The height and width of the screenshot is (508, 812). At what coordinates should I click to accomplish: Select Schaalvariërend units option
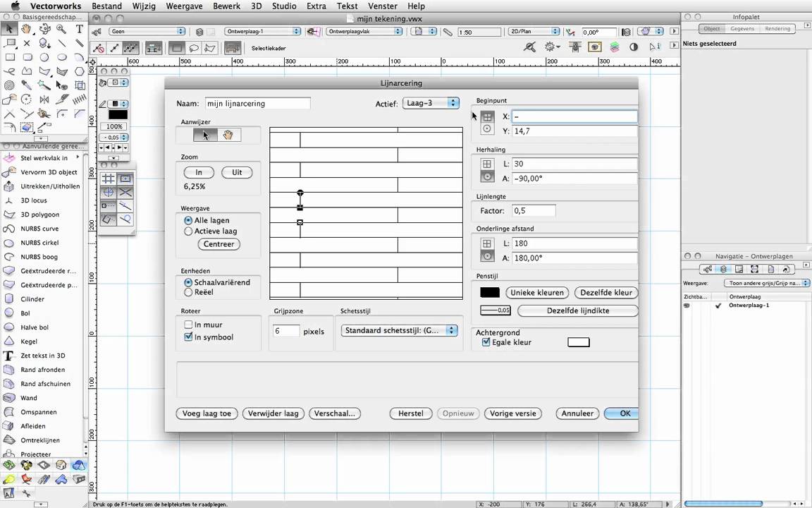click(188, 282)
